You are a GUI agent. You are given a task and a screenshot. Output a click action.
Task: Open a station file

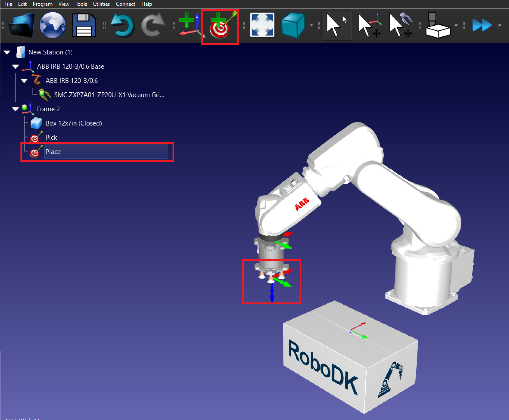click(x=21, y=25)
